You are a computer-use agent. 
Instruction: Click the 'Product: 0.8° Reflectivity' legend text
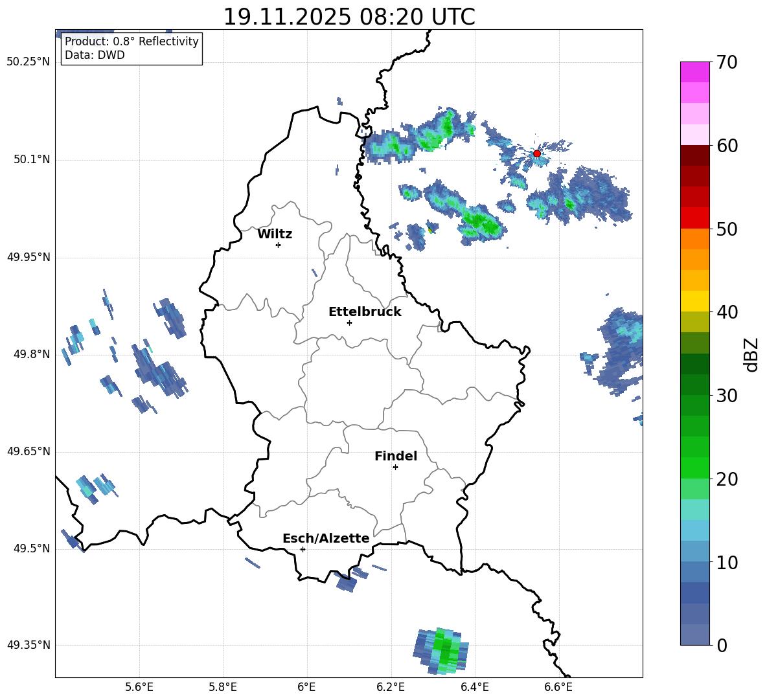pos(132,41)
